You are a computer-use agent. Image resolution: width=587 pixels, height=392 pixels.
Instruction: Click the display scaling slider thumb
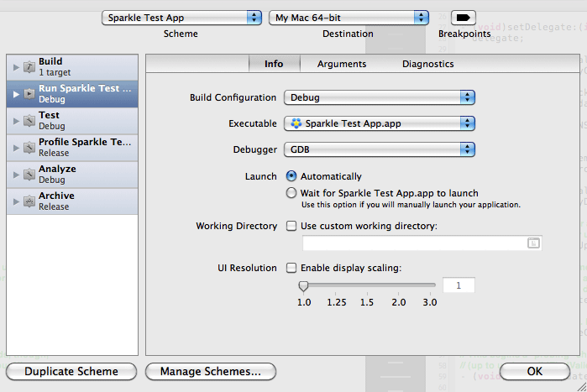pos(303,286)
